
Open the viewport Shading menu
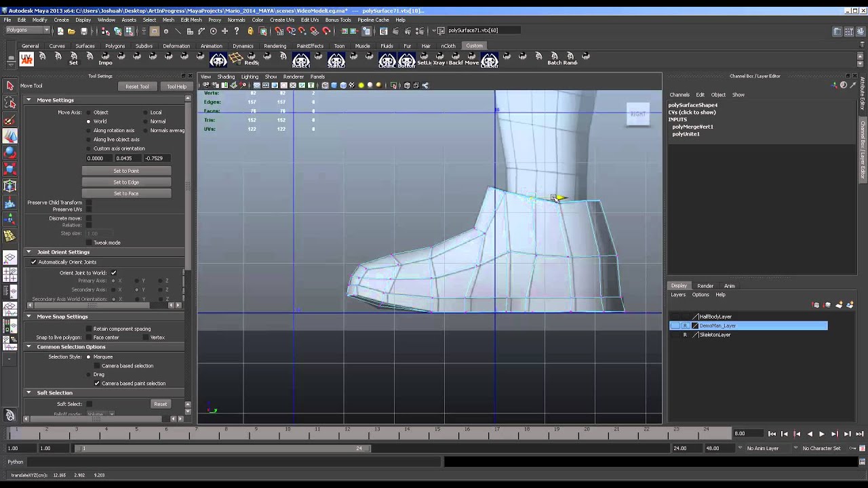[226, 77]
